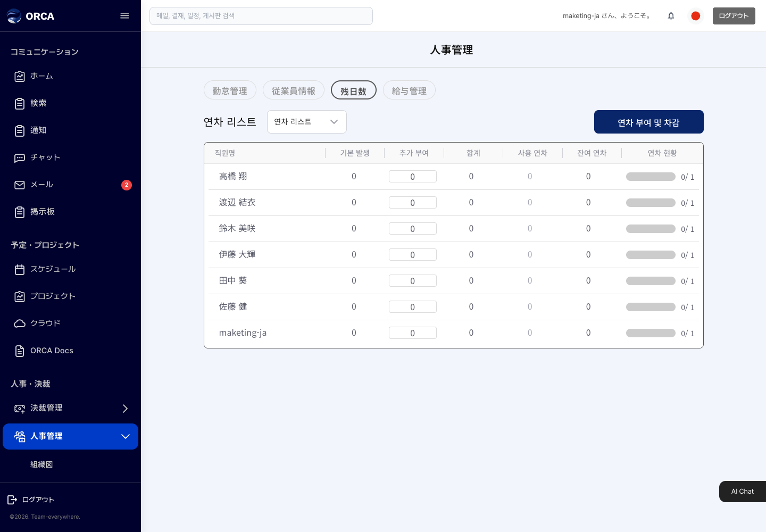Open 組織図 submenu link

[41, 464]
